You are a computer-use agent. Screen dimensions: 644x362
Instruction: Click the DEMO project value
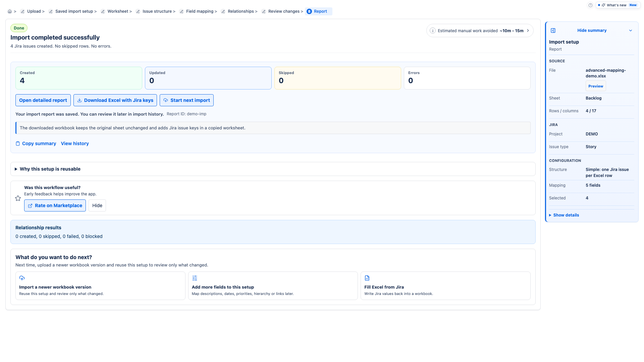pos(592,134)
